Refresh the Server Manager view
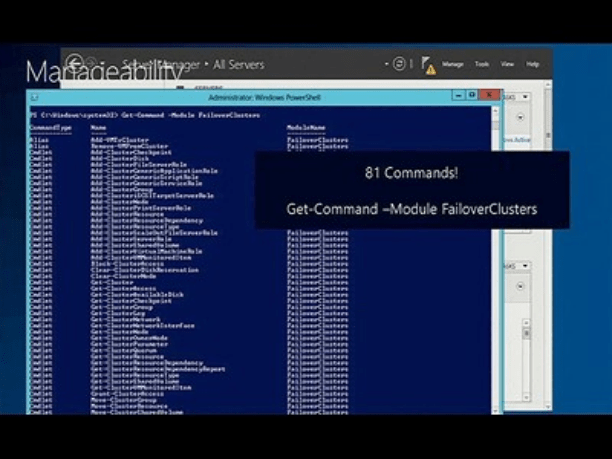The image size is (612, 459). coord(399,64)
